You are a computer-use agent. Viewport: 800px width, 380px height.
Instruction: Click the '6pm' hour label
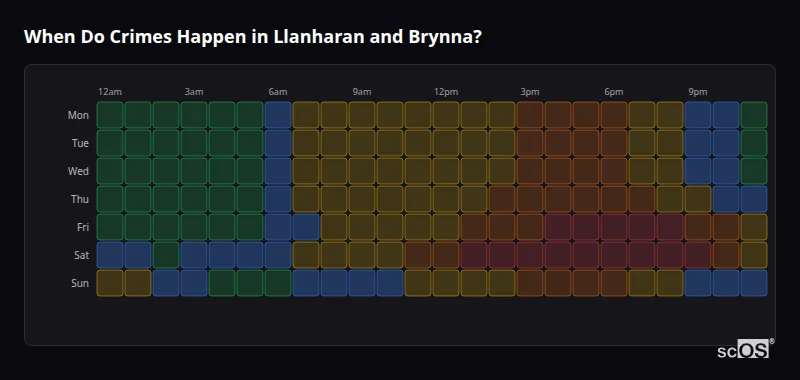[614, 92]
